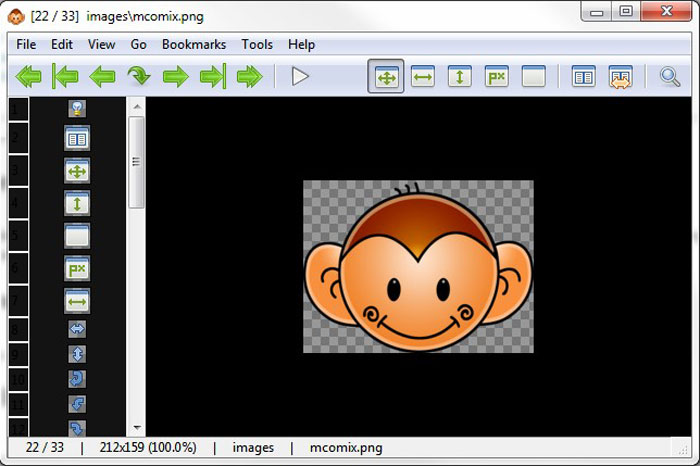Click the double right arrow next archive icon
The width and height of the screenshot is (700, 466).
[249, 76]
